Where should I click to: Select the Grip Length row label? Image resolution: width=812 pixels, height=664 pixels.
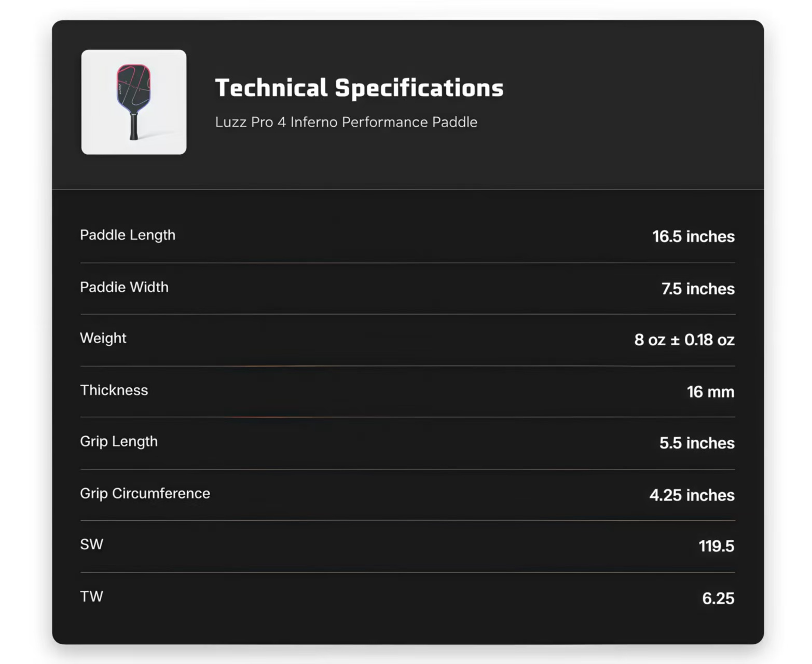coord(119,441)
